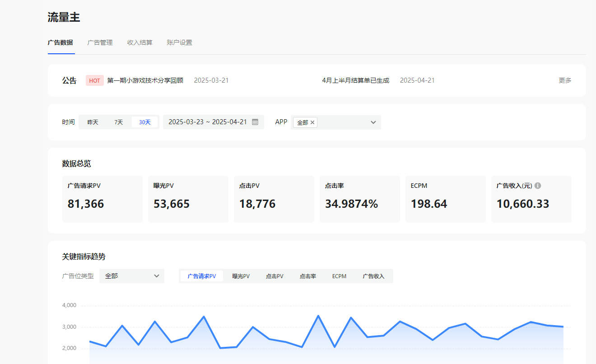
Task: Switch to the 广告管理 tab
Action: 100,42
